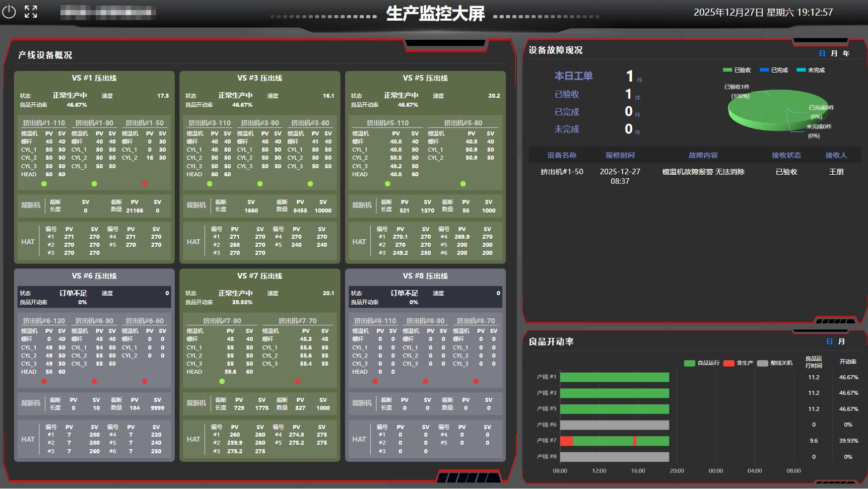Click red status dot under 挤出机#7-70

click(297, 381)
